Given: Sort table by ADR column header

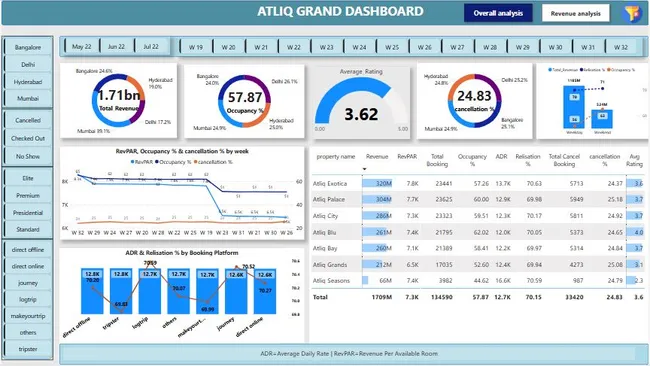Looking at the screenshot, I should 502,157.
